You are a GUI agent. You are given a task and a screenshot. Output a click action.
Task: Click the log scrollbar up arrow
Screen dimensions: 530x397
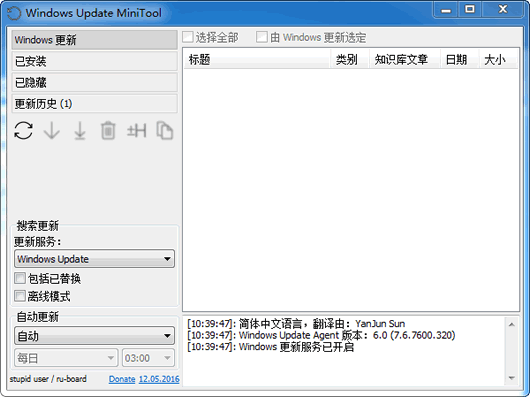click(x=512, y=325)
